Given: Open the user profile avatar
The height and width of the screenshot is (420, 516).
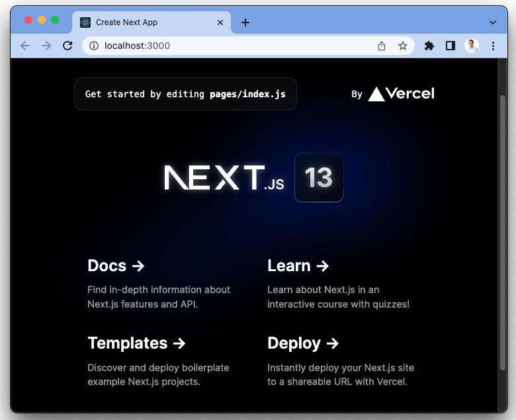Looking at the screenshot, I should pos(472,46).
